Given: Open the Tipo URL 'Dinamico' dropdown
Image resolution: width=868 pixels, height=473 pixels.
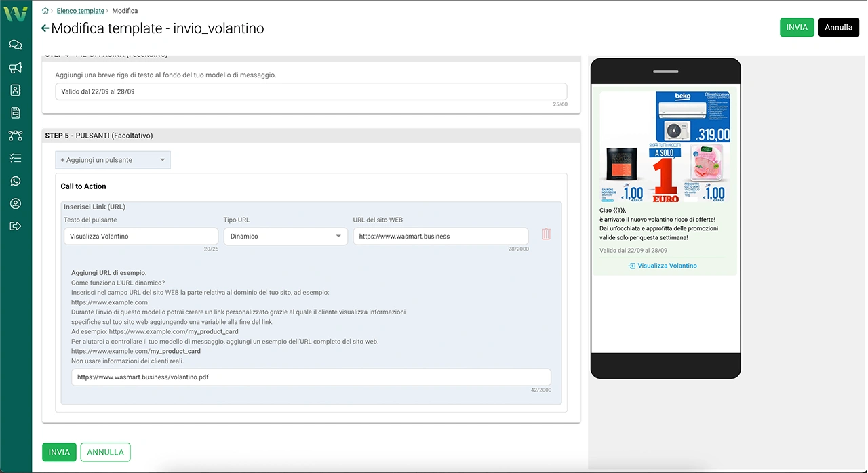Looking at the screenshot, I should pyautogui.click(x=285, y=236).
